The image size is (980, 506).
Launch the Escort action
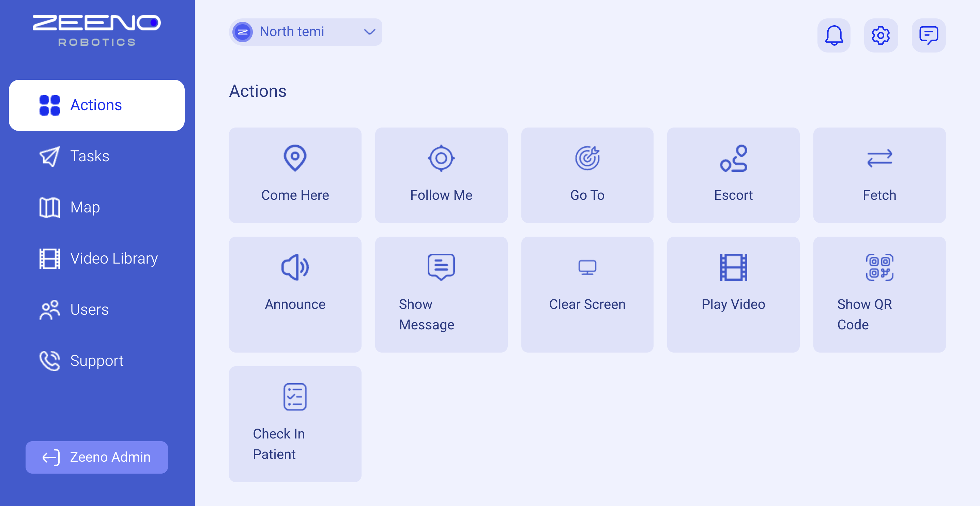(733, 175)
